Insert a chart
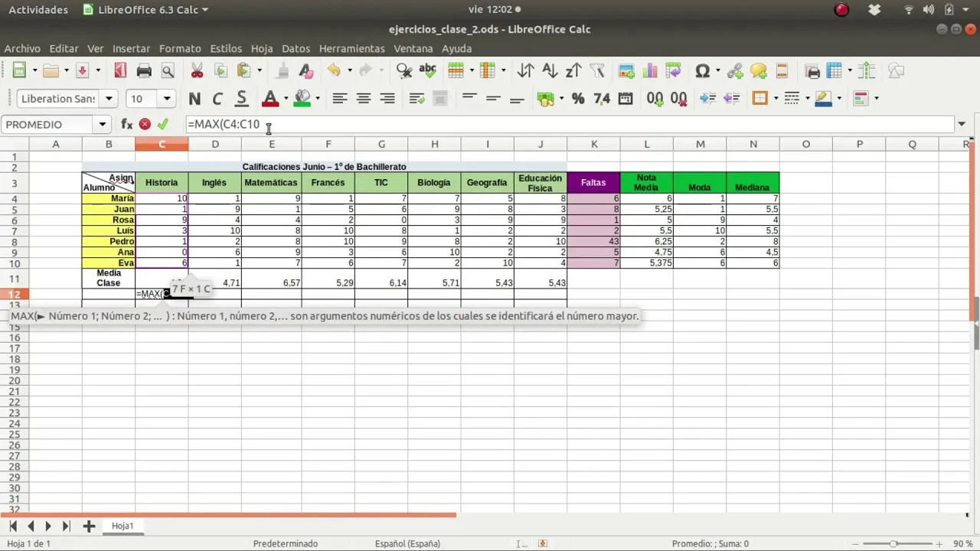Screen dimensions: 980x551 (x=652, y=70)
